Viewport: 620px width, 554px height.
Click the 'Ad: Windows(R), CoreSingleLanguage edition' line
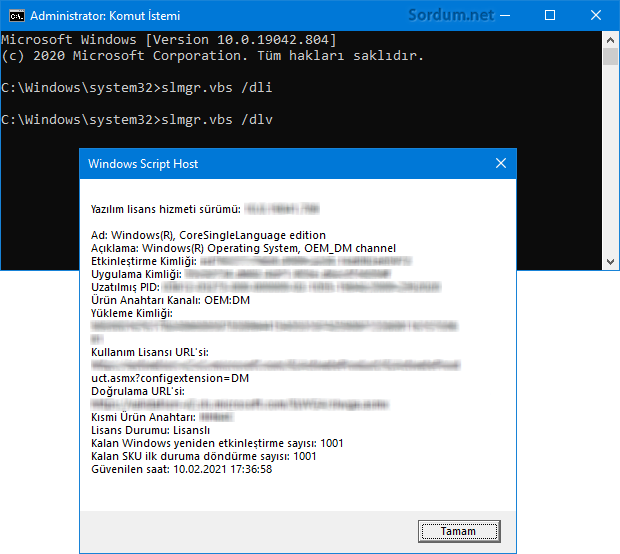[x=208, y=235]
